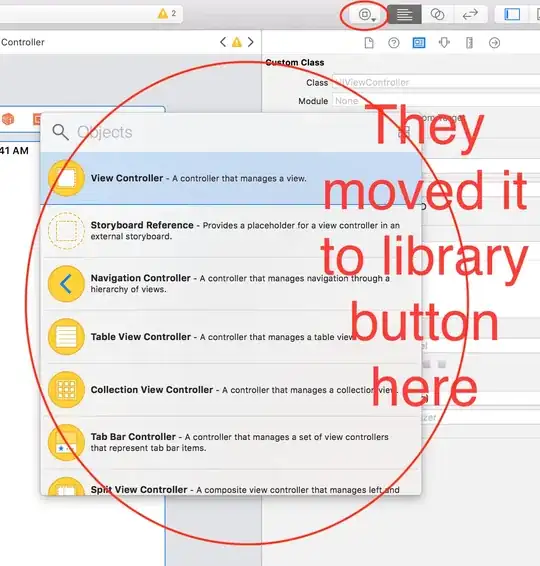
Task: Click the Objects search field in the library
Action: (231, 132)
